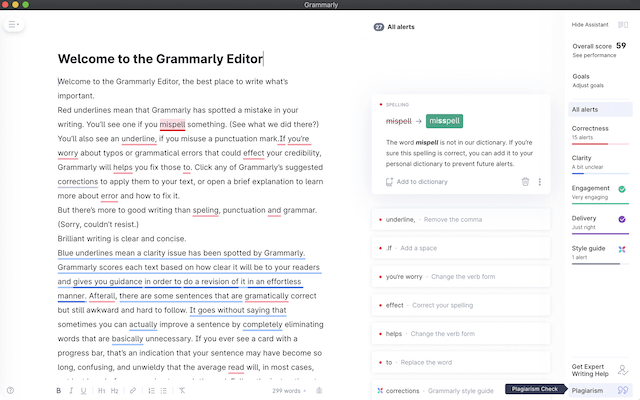640x400 pixels.
Task: Expand the word count menu
Action: [292, 390]
